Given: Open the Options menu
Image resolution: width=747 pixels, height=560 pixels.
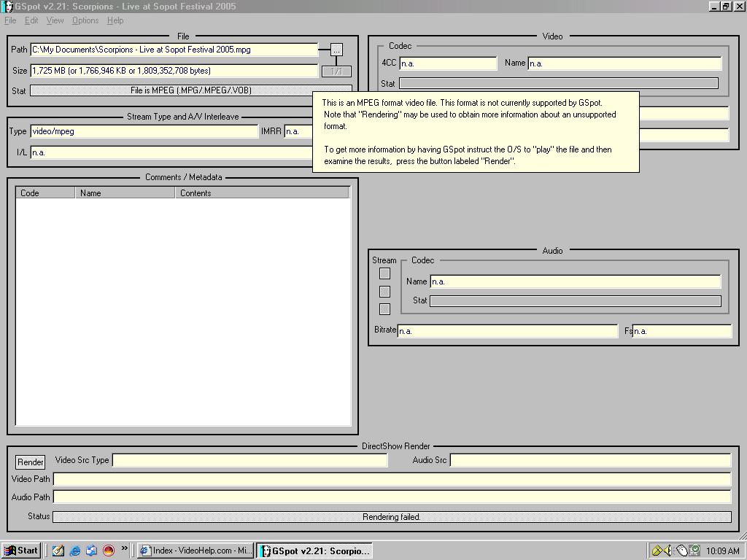Looking at the screenshot, I should [85, 20].
